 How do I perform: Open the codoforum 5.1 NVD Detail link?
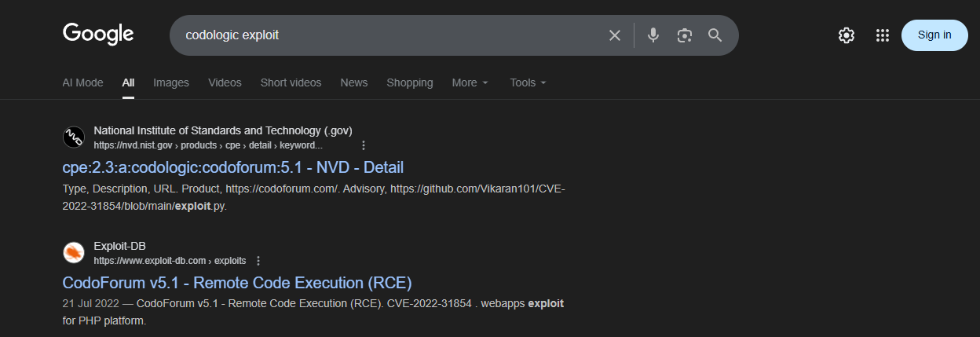pyautogui.click(x=232, y=167)
